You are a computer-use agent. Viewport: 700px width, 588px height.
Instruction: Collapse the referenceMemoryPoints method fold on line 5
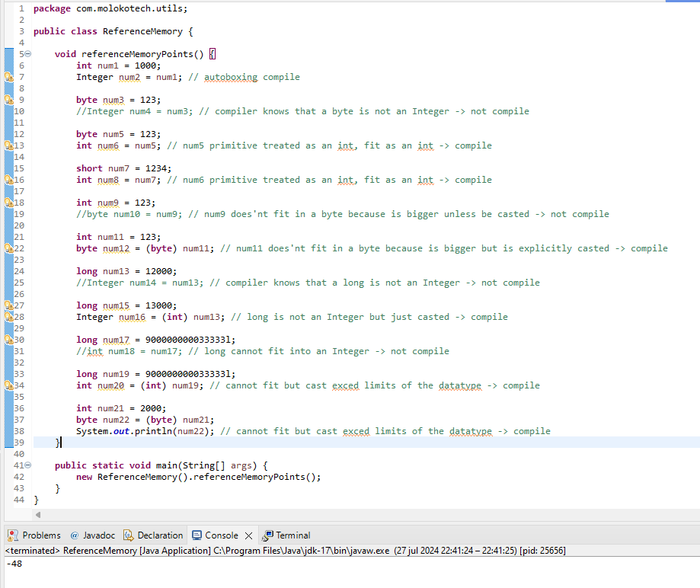[x=28, y=55]
